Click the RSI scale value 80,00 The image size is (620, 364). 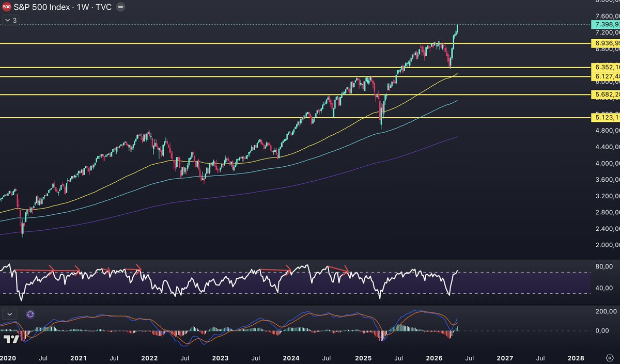click(604, 267)
